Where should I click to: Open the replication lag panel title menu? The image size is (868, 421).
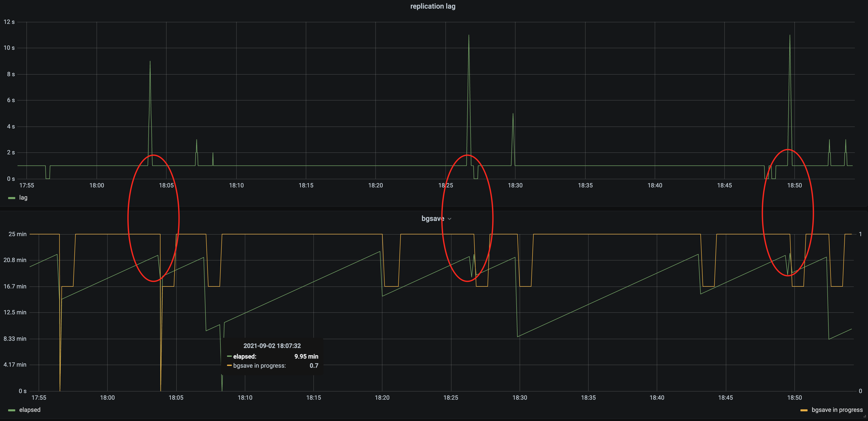click(433, 6)
